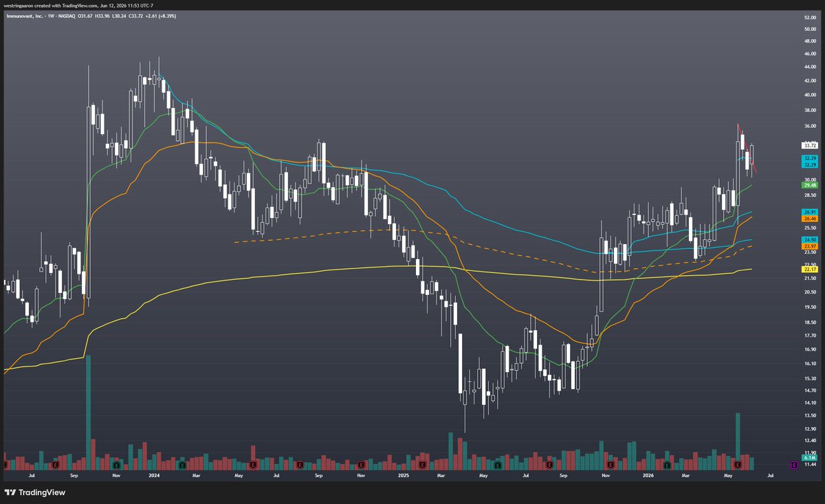This screenshot has height=504, width=825.
Task: Select the green 29.48 price label
Action: coord(809,185)
